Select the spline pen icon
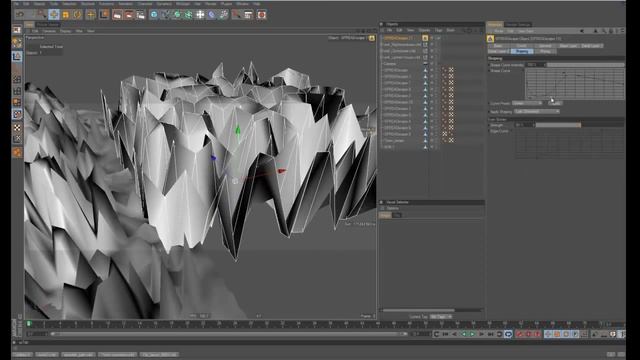Screen dimensions: 640x360 (x=165, y=15)
